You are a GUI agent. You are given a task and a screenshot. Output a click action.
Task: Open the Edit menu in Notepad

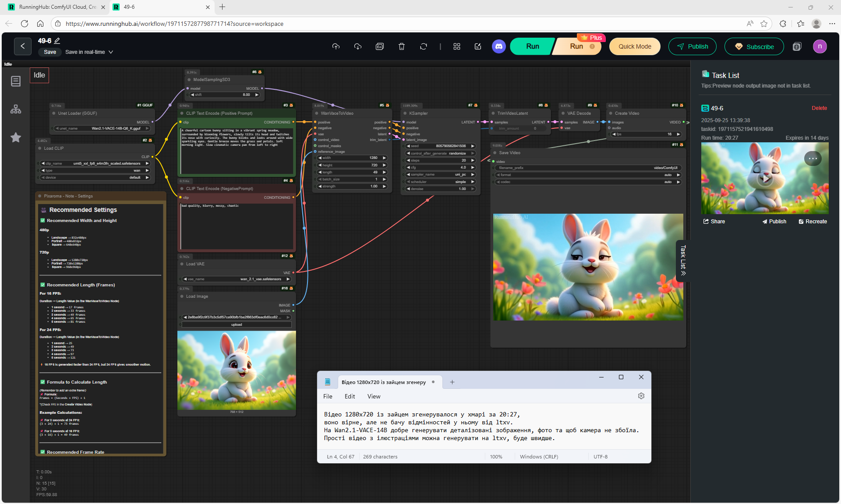pyautogui.click(x=350, y=396)
